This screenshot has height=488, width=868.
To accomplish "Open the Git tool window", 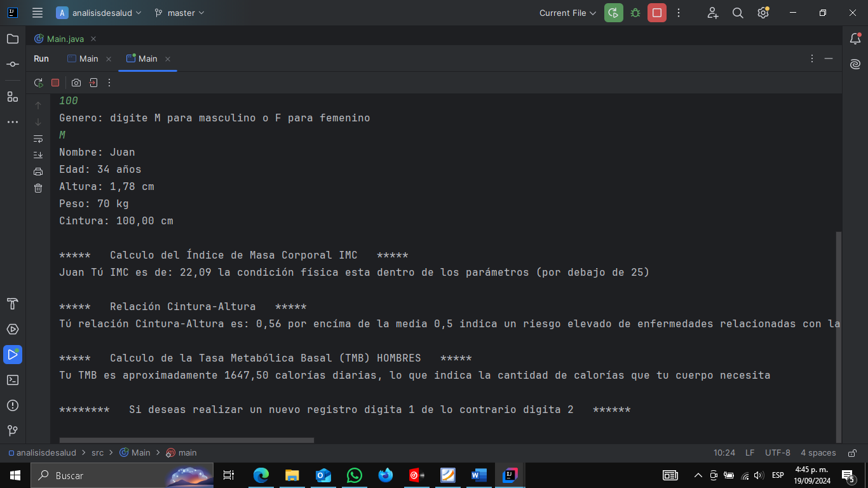I will [x=13, y=431].
